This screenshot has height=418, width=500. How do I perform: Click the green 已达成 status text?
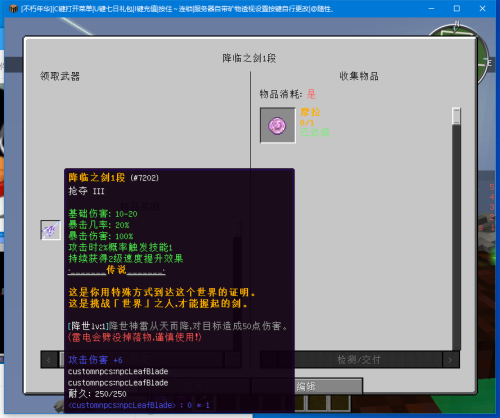point(315,133)
